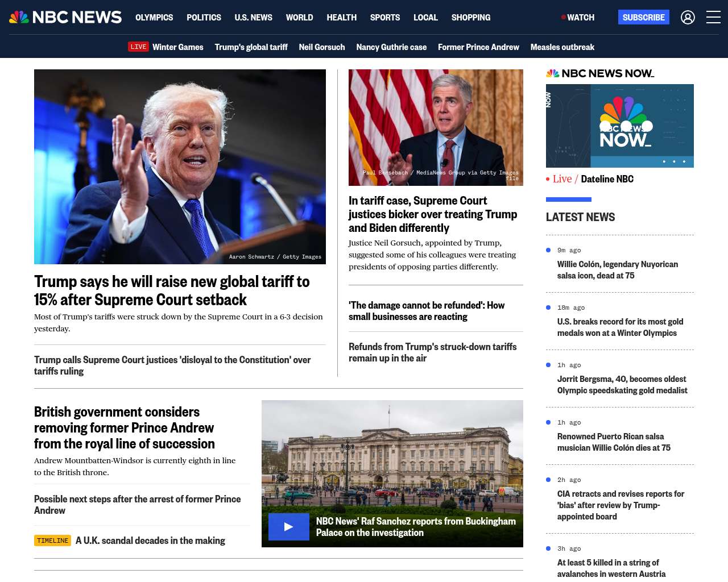
Task: Open the Olympics section
Action: click(x=154, y=18)
